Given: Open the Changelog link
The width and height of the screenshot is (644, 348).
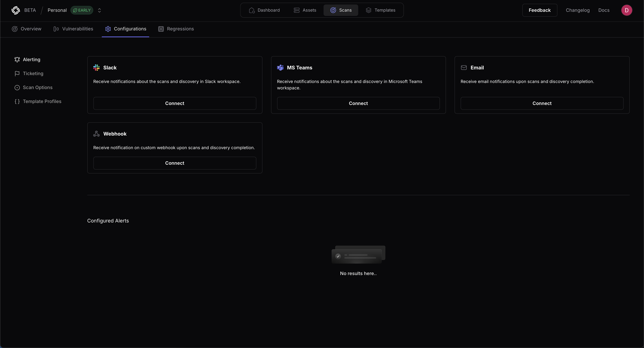Looking at the screenshot, I should point(577,10).
